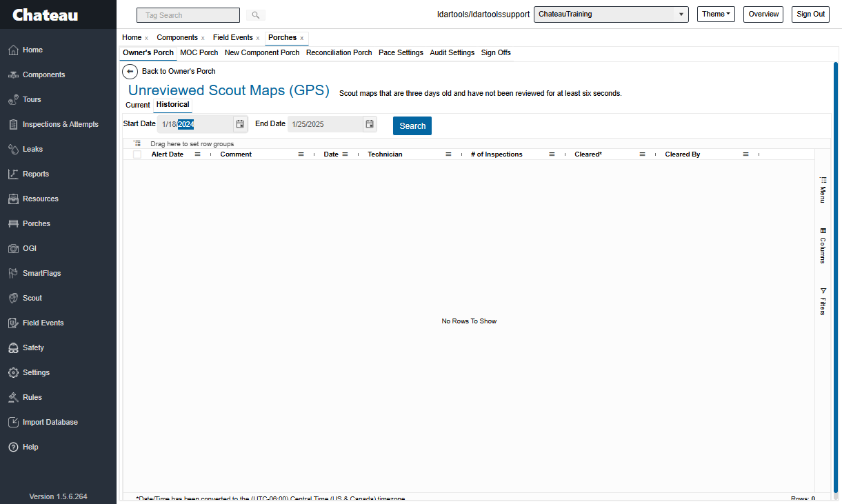Click the blue Search button
Viewport: 842px width, 504px height.
tap(412, 125)
